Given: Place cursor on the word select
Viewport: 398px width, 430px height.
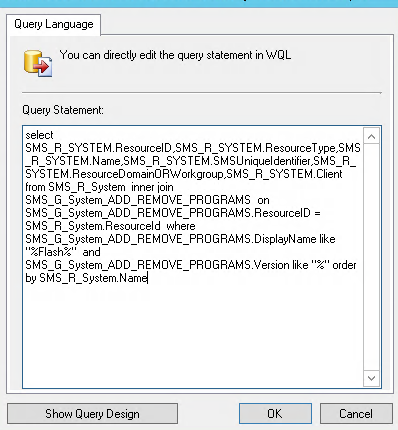Looking at the screenshot, I should click(x=39, y=135).
